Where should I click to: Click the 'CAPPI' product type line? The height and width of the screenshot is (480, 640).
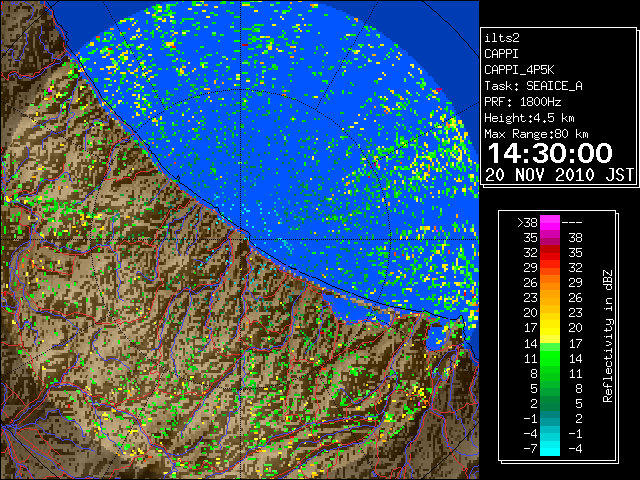point(501,54)
